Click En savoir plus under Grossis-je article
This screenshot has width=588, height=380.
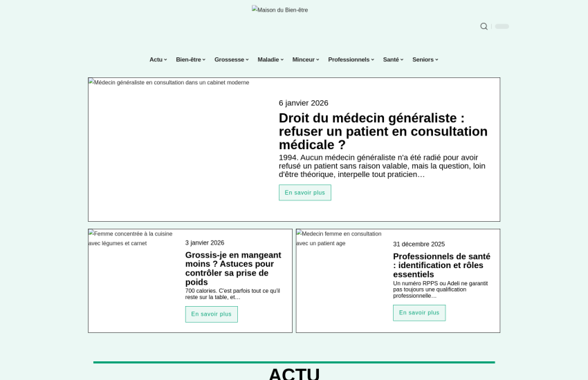click(x=211, y=314)
